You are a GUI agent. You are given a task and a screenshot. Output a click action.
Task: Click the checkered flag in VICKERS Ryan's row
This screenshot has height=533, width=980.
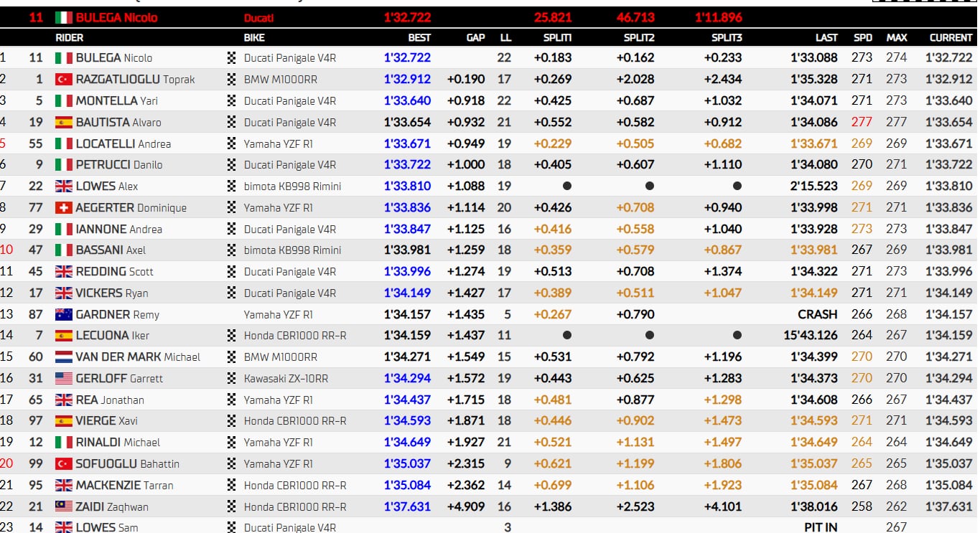(232, 293)
